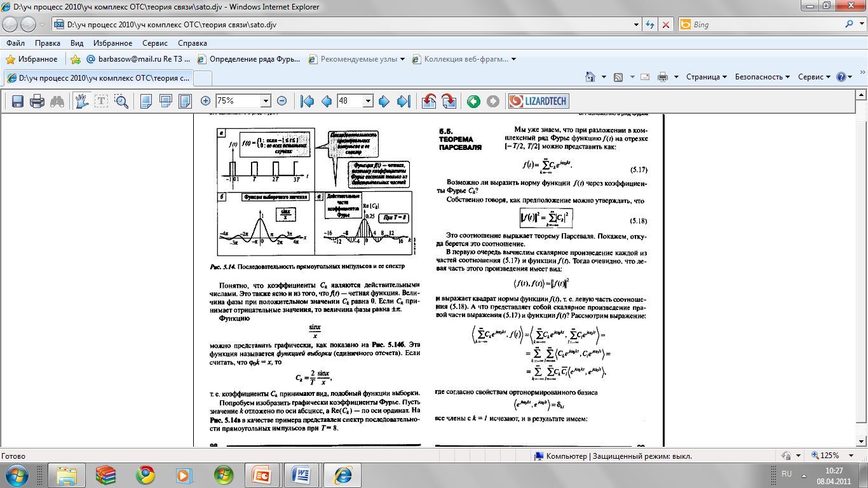
Task: Open the Вид menu
Action: (x=77, y=43)
